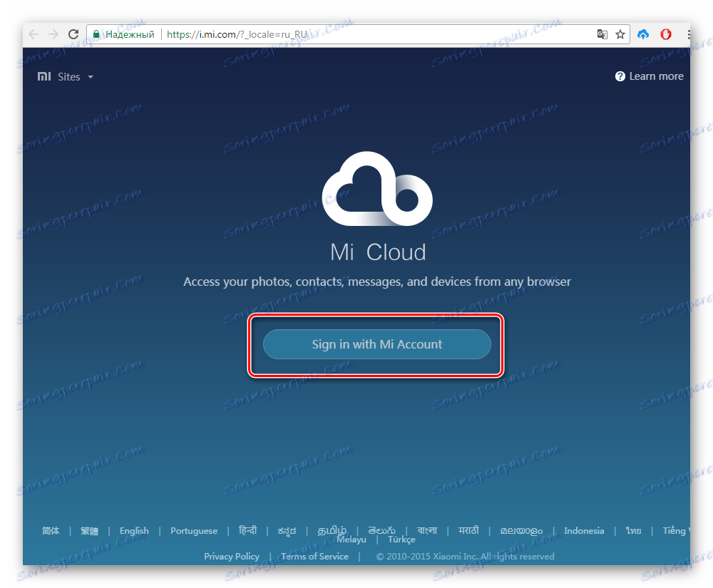713x588 pixels.
Task: Switch language to Portuguese
Action: coord(194,531)
